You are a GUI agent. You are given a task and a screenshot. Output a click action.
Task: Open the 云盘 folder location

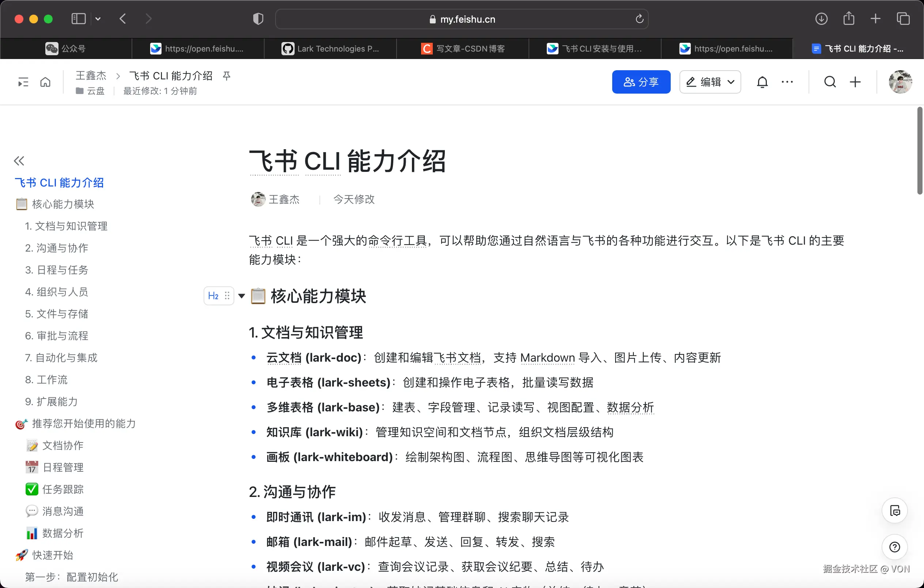tap(91, 91)
